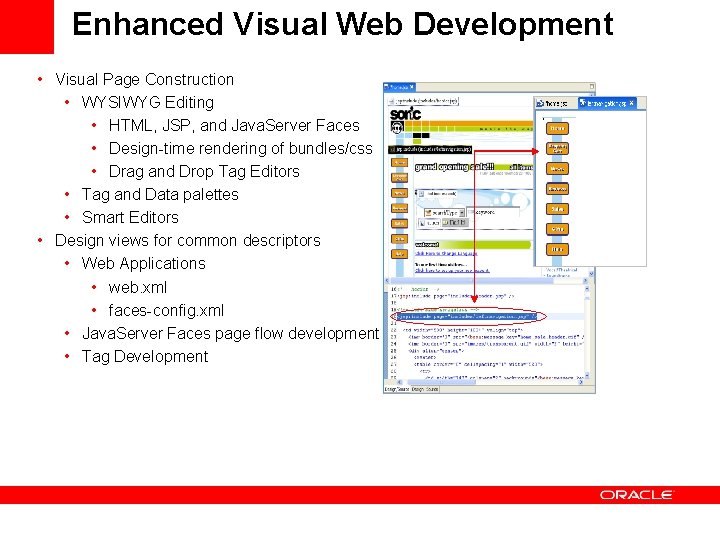The height and width of the screenshot is (540, 720).
Task: Open the searchType dropdown
Action: (x=444, y=213)
